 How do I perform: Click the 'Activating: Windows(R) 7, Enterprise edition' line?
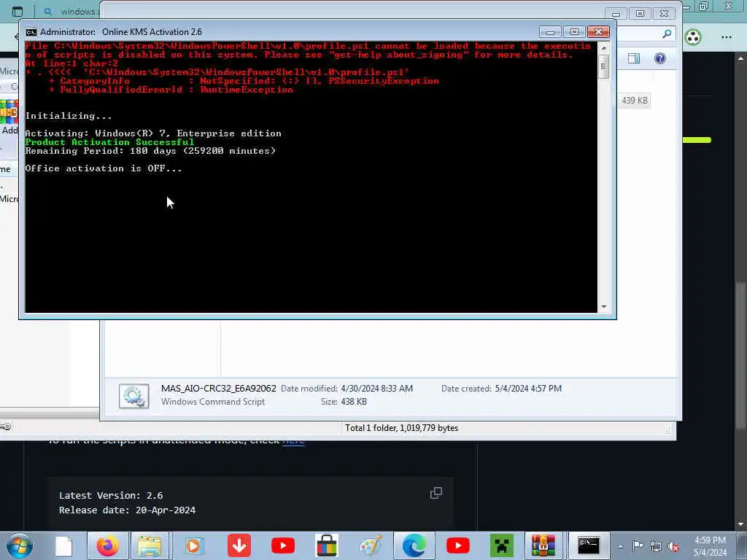point(153,133)
